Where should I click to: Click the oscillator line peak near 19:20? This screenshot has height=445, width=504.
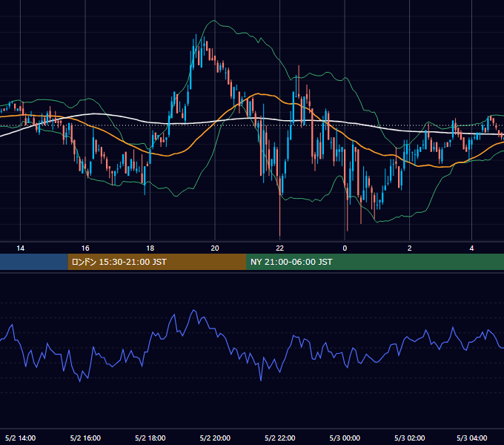click(x=193, y=311)
